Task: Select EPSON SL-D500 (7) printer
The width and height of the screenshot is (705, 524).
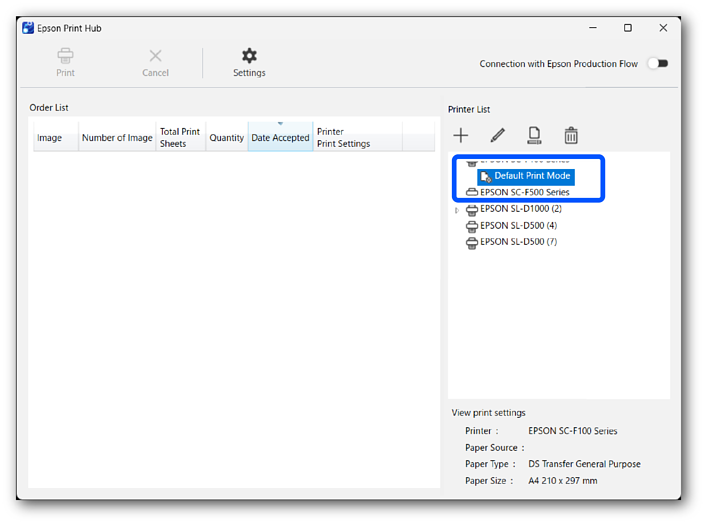Action: (x=518, y=242)
